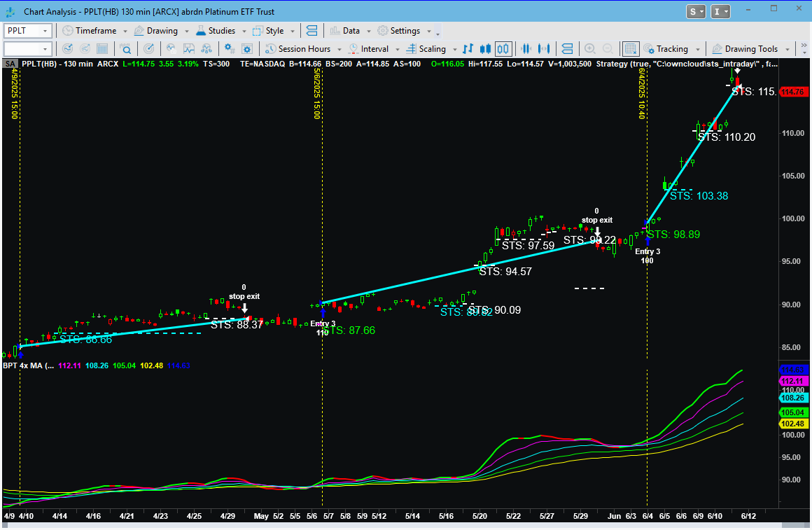Click the Style dashed-square icon
The height and width of the screenshot is (530, 812).
tap(258, 31)
